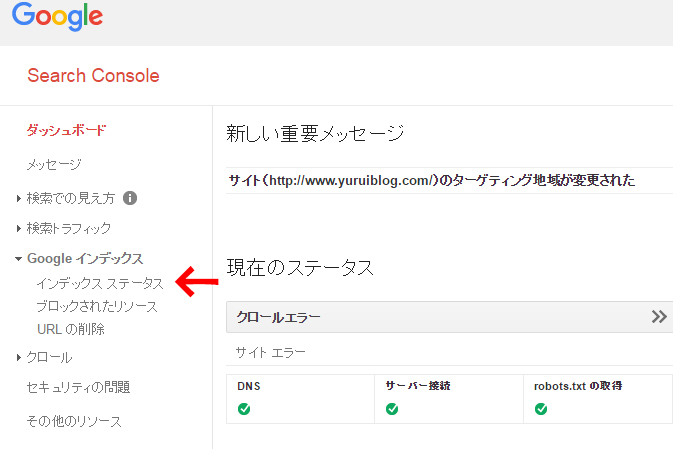Click the DNS status cell label
Viewport: 673px width, 449px height.
[249, 386]
